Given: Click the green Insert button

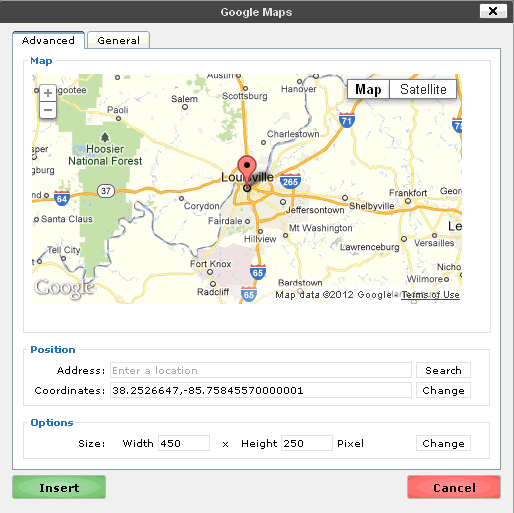Looking at the screenshot, I should [59, 487].
